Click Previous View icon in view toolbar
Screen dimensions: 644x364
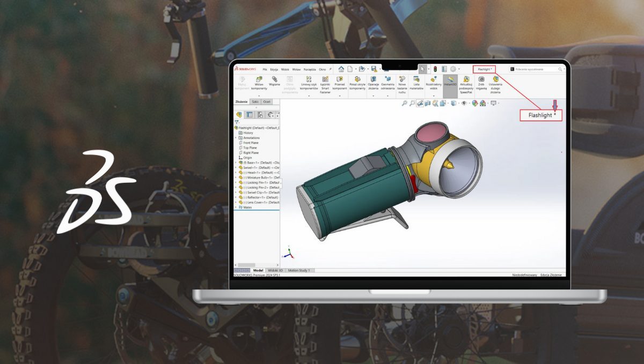click(x=420, y=103)
